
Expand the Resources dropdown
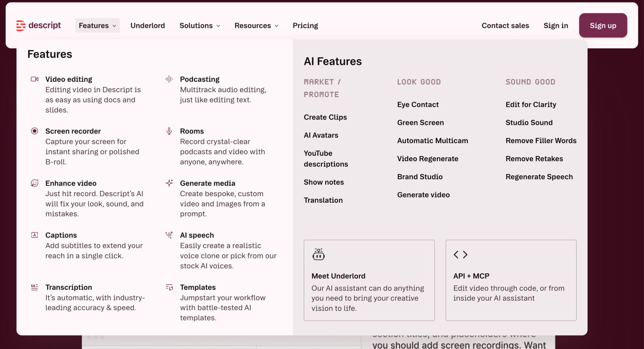click(x=256, y=25)
